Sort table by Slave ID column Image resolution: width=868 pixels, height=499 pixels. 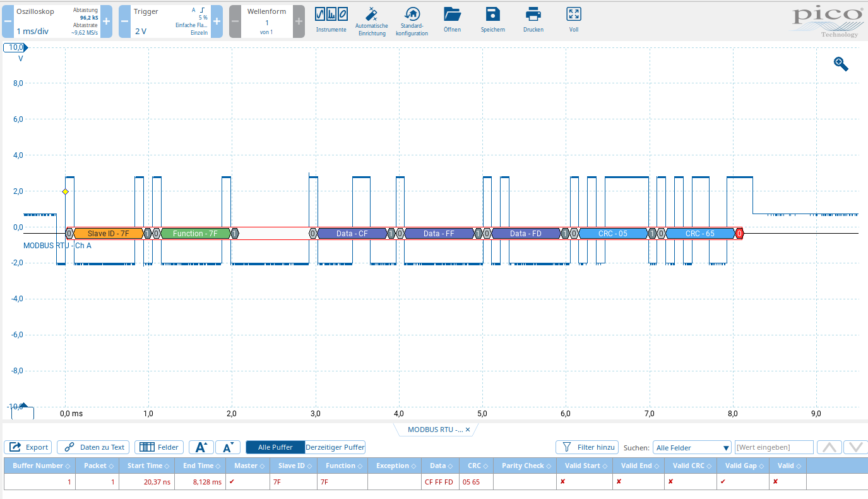tap(292, 466)
